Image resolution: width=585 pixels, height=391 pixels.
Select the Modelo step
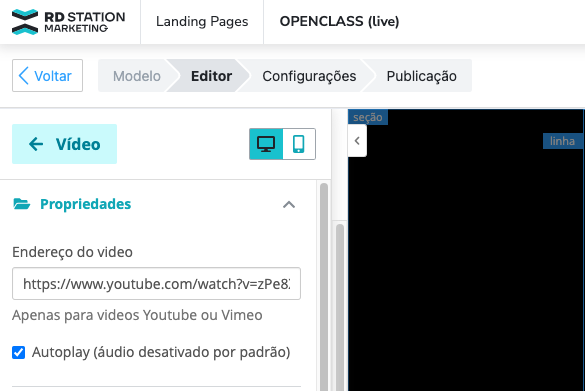pos(137,76)
